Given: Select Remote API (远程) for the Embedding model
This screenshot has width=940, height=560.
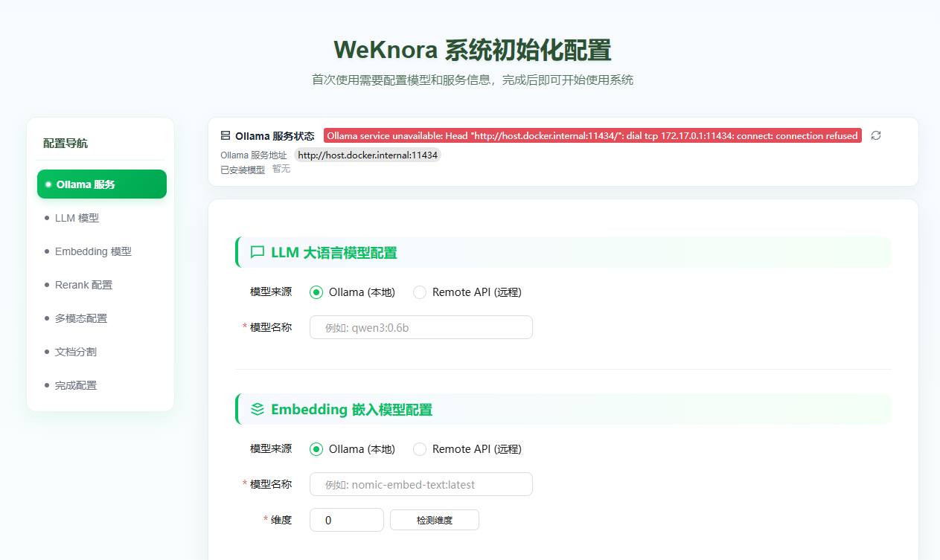Looking at the screenshot, I should (x=419, y=448).
